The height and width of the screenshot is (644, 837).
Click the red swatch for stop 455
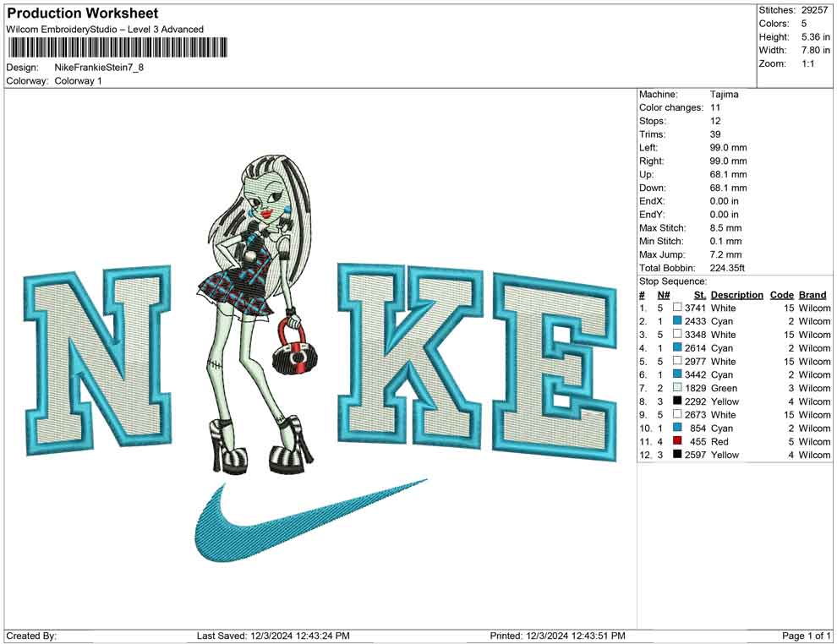[677, 440]
